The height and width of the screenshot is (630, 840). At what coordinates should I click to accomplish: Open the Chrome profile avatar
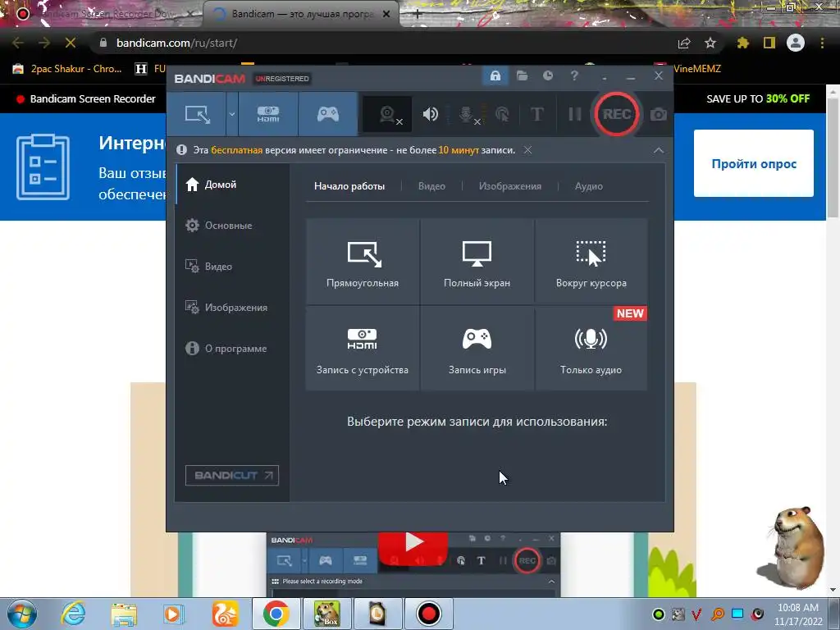point(796,43)
